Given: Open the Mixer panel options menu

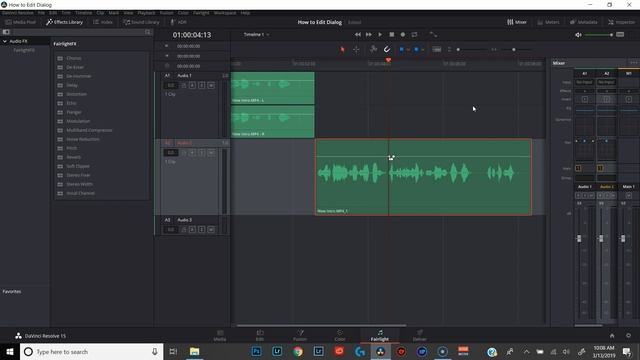Looking at the screenshot, I should 633,63.
